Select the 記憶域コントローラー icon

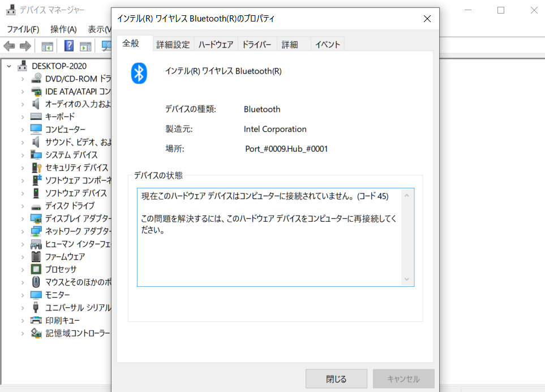tap(36, 333)
